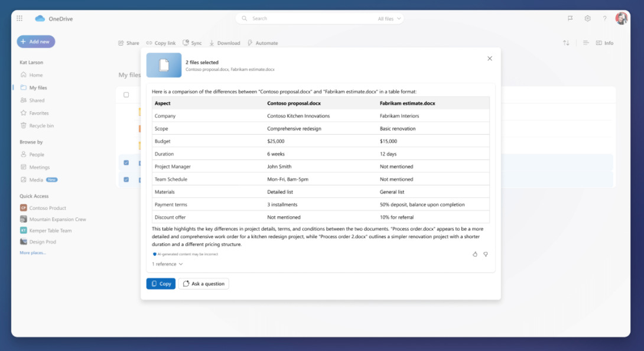
Task: Open Mountain Expansion Crew quick access
Action: (x=53, y=219)
